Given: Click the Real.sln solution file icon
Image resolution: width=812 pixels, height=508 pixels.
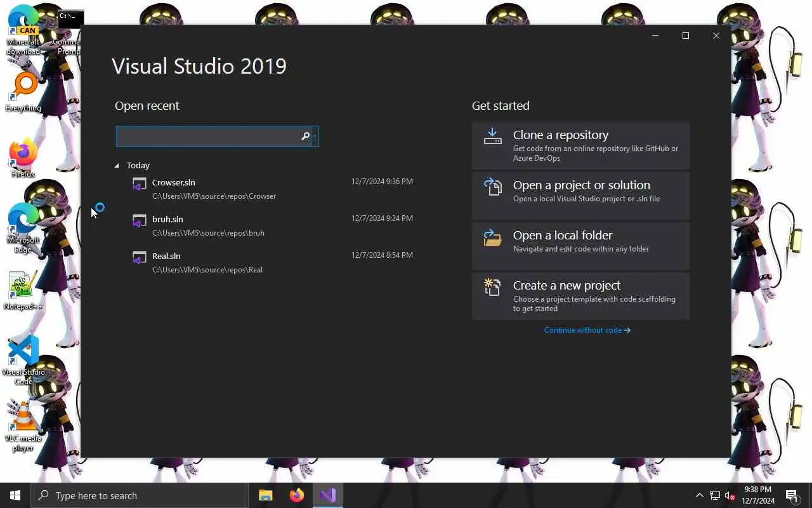Looking at the screenshot, I should tap(139, 258).
